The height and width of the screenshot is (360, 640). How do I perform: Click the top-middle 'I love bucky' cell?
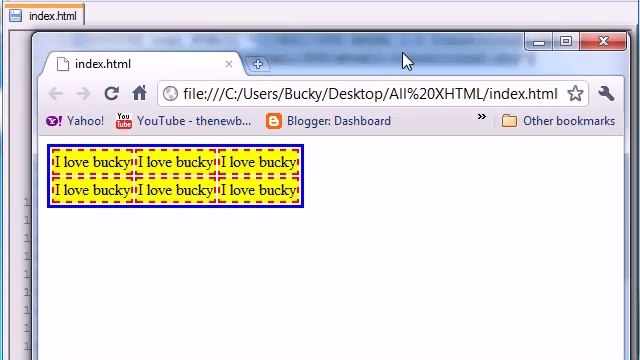point(176,162)
